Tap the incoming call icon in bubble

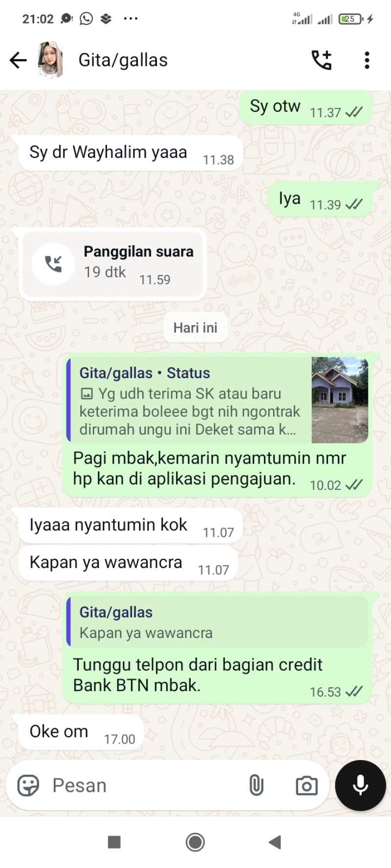click(x=53, y=264)
